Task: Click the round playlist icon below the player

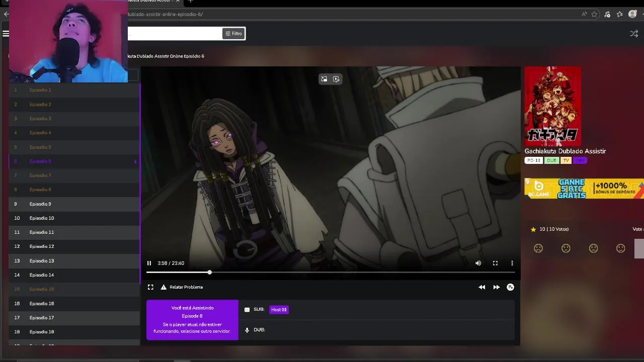Action: 510,287
